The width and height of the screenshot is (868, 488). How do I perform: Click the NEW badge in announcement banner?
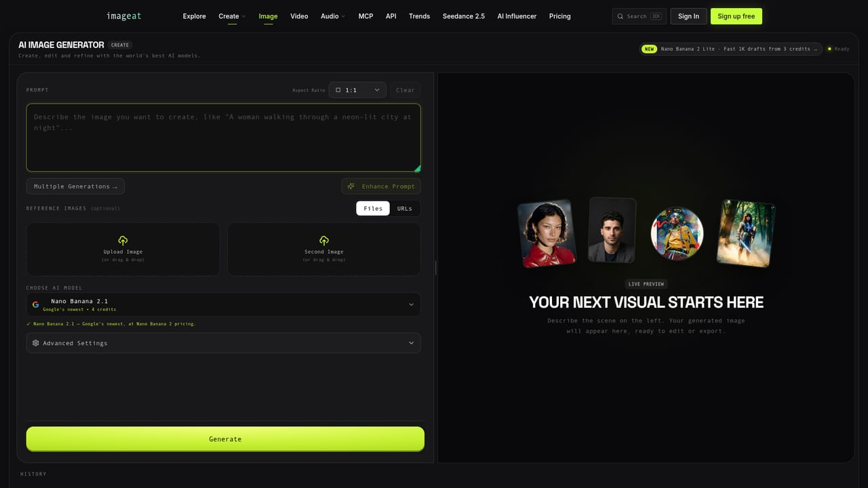click(x=650, y=49)
